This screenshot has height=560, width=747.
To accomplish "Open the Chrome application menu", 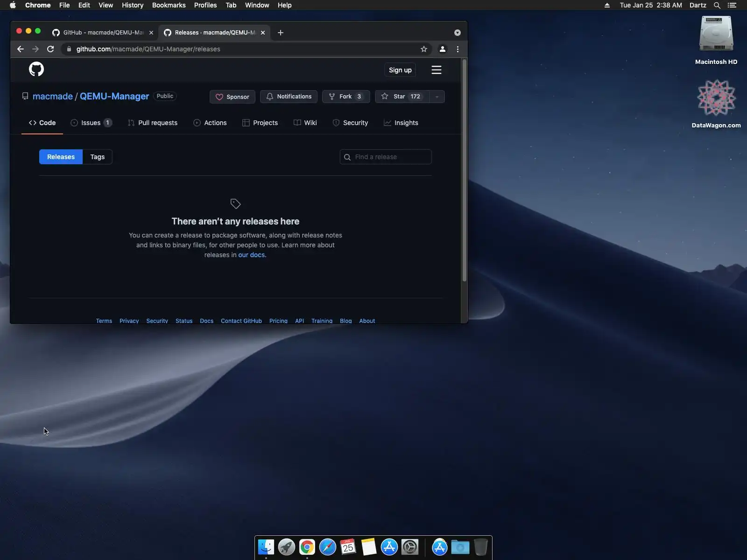I will tap(38, 5).
